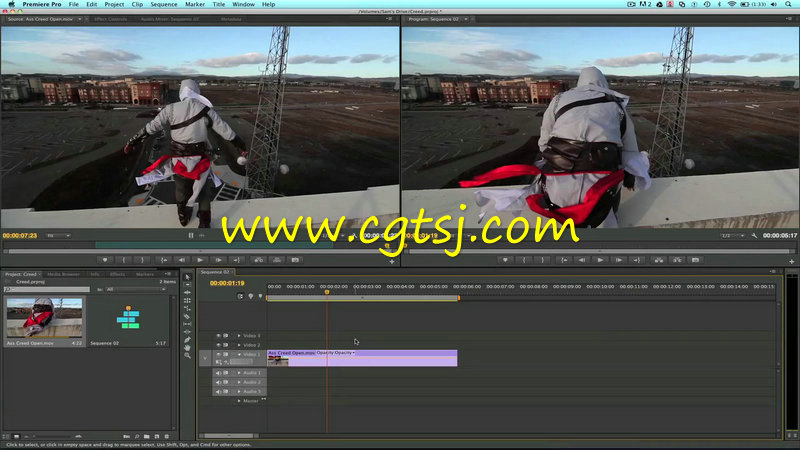The height and width of the screenshot is (450, 800).
Task: Toggle Video 1 track eye visibility
Action: [x=218, y=355]
